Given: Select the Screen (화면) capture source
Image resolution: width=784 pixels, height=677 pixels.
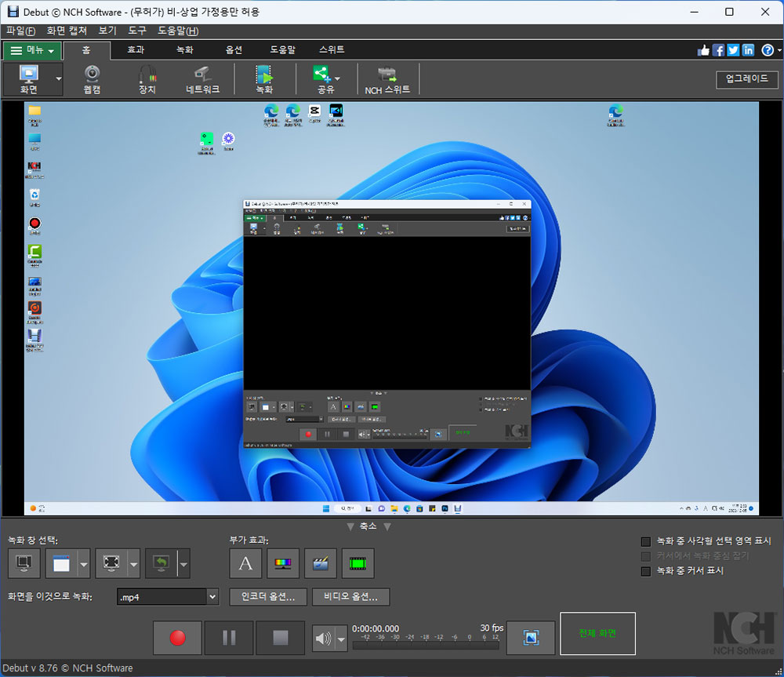Looking at the screenshot, I should (x=28, y=79).
